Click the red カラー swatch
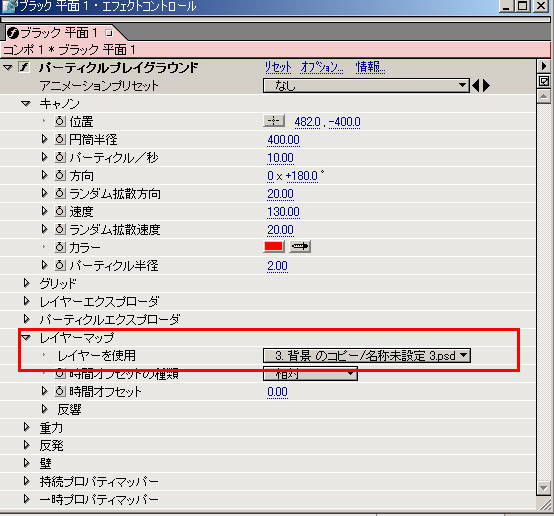 [x=274, y=246]
